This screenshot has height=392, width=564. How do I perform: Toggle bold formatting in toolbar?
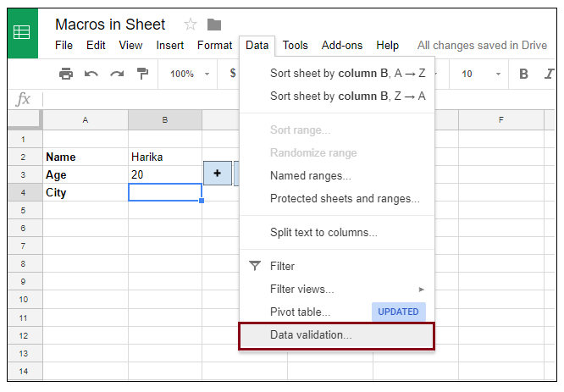[x=524, y=74]
